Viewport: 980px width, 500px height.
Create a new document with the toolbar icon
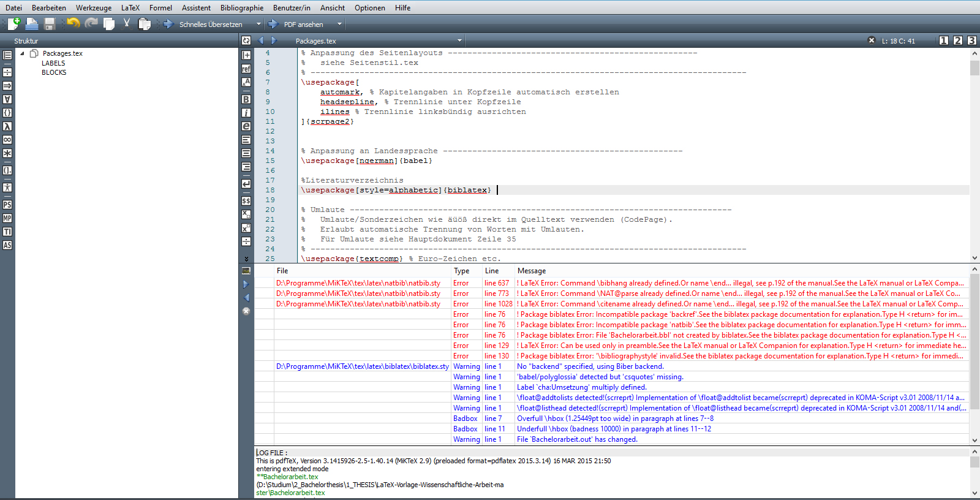click(x=13, y=24)
